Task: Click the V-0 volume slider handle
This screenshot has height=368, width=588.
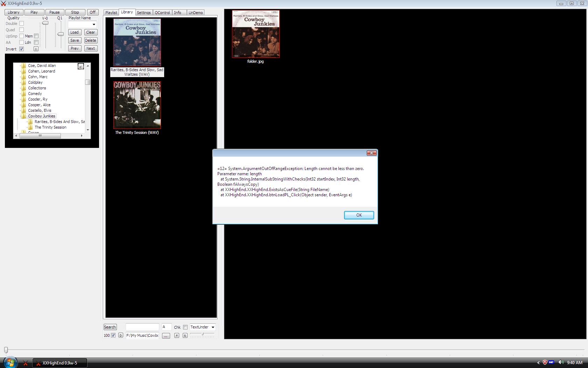Action: (x=45, y=23)
